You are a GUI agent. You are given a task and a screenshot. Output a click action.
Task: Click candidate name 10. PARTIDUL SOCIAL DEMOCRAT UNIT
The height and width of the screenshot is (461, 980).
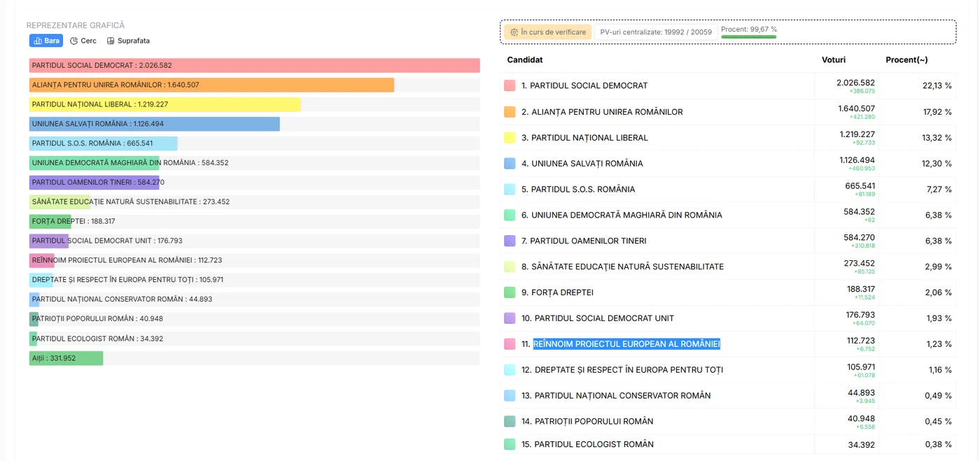pyautogui.click(x=598, y=318)
